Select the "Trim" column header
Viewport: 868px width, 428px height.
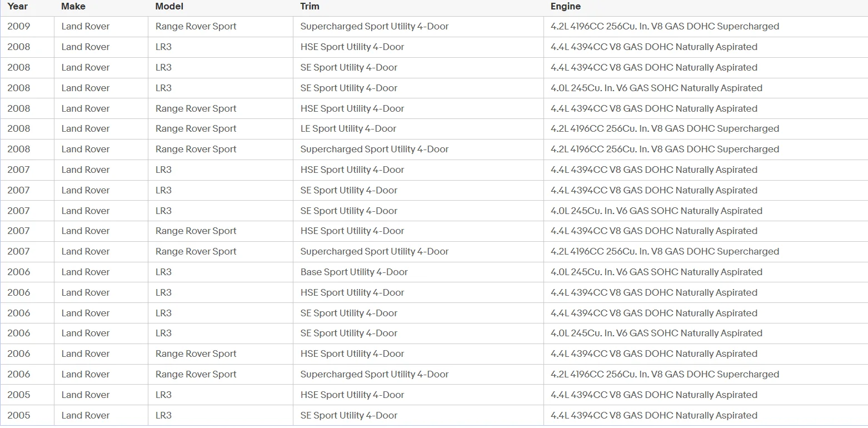[310, 7]
